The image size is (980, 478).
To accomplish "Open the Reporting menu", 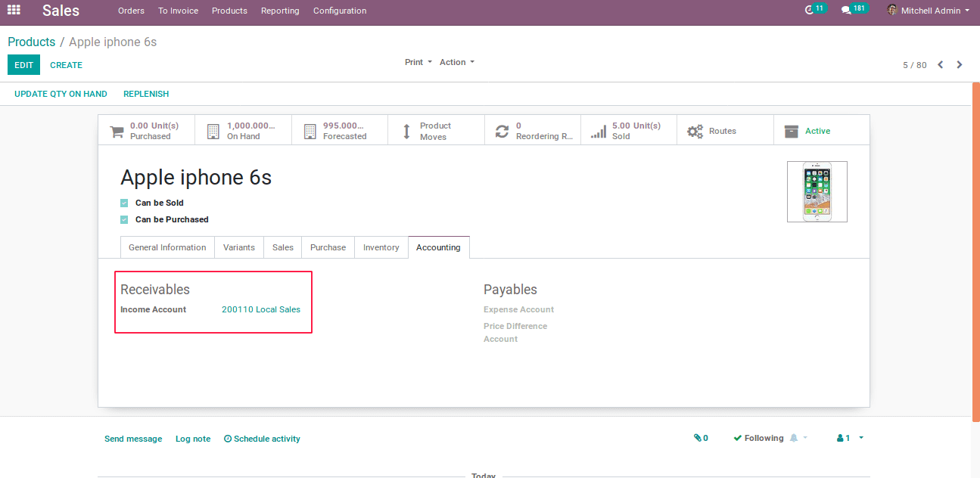I will (280, 11).
